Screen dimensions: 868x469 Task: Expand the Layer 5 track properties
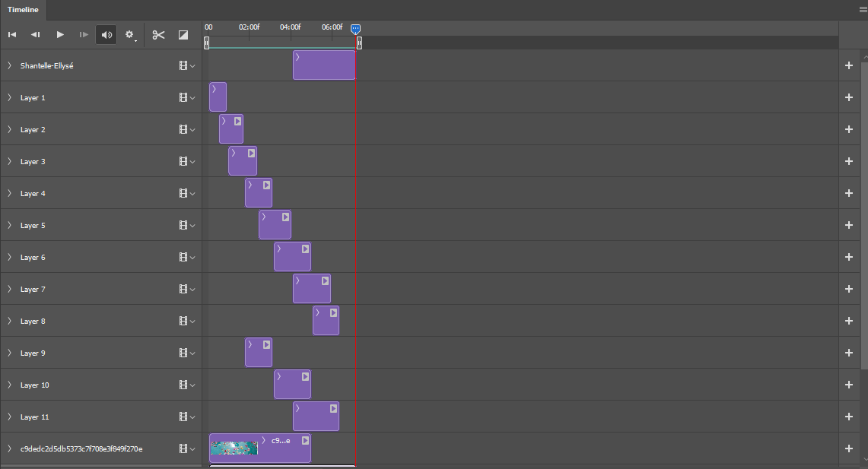9,226
